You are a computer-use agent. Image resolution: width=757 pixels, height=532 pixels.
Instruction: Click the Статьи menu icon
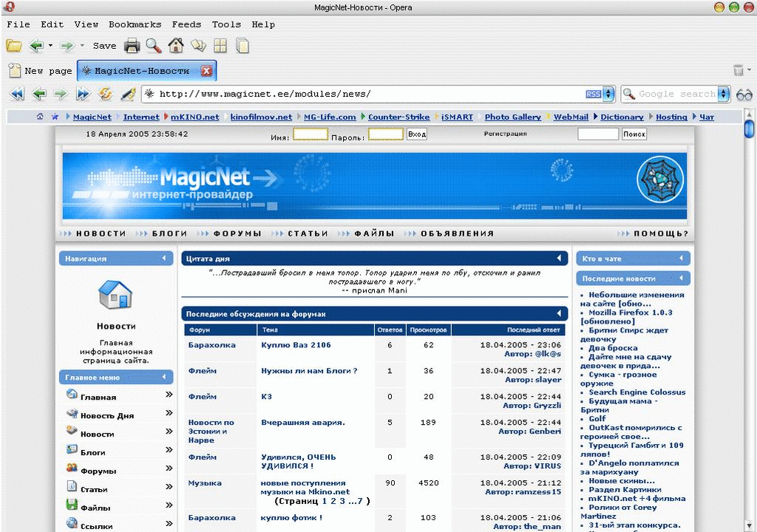coord(72,486)
